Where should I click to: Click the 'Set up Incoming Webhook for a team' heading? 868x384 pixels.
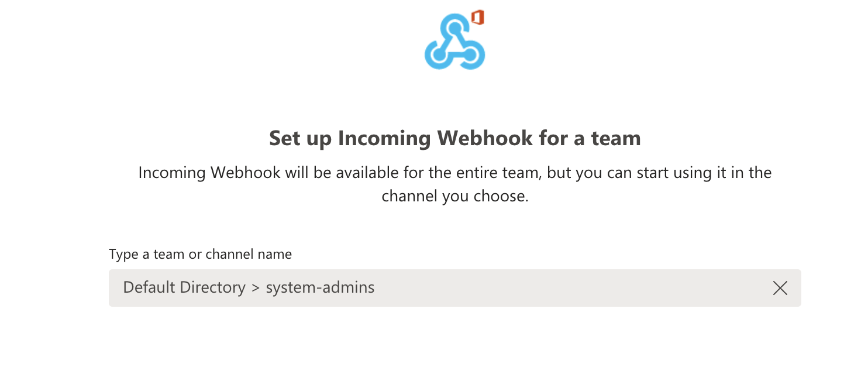[x=454, y=139]
